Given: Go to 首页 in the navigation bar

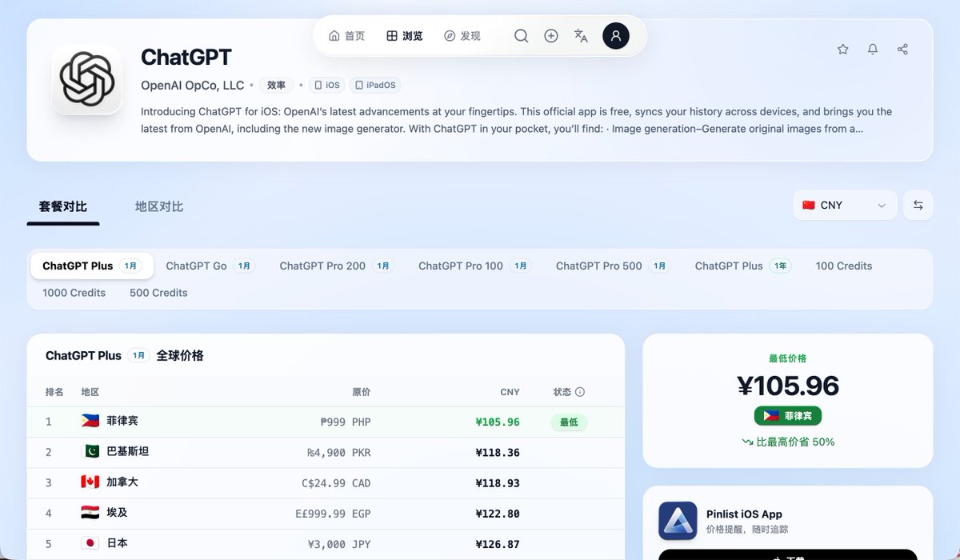Looking at the screenshot, I should point(347,36).
